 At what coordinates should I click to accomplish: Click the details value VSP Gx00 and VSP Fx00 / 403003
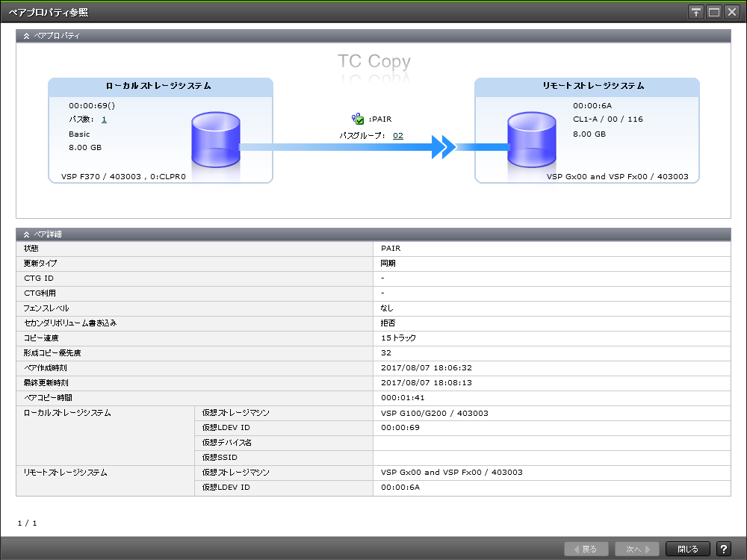click(452, 473)
